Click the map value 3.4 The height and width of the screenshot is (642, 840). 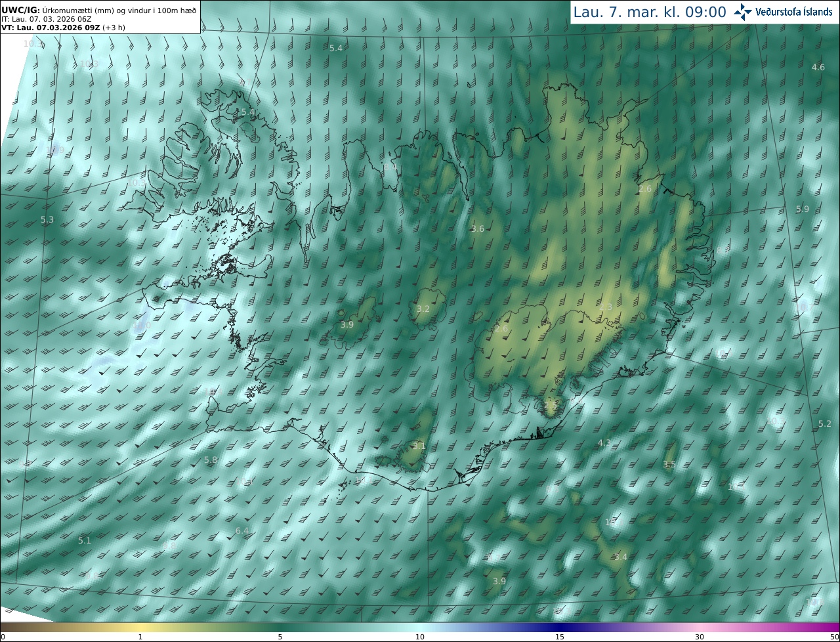click(621, 557)
